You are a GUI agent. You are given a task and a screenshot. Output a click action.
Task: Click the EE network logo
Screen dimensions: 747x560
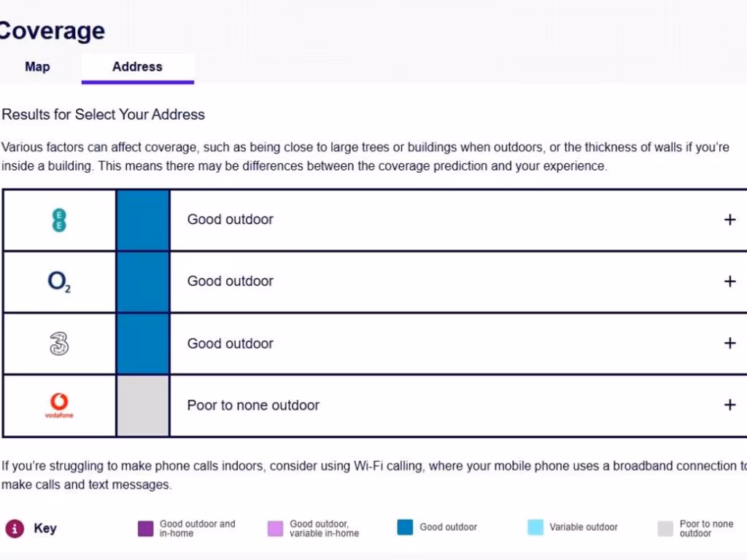pos(59,220)
